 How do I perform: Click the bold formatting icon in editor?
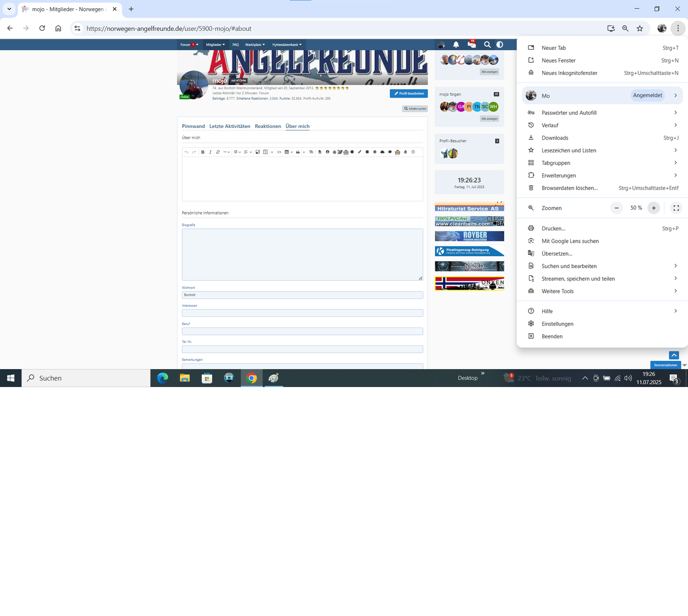(203, 152)
